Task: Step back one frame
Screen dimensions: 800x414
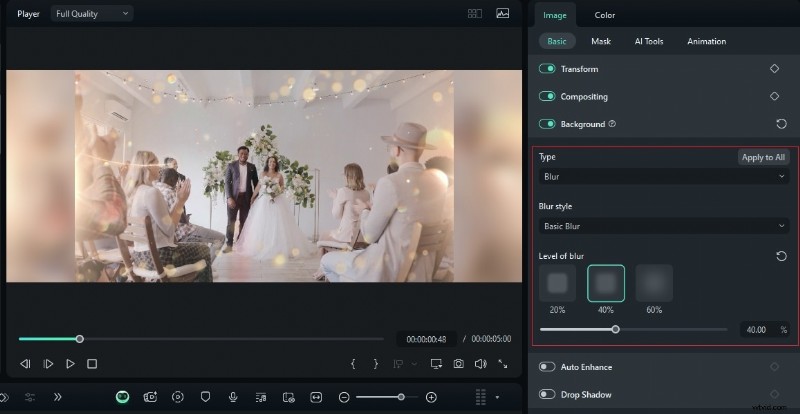Action: pos(25,364)
